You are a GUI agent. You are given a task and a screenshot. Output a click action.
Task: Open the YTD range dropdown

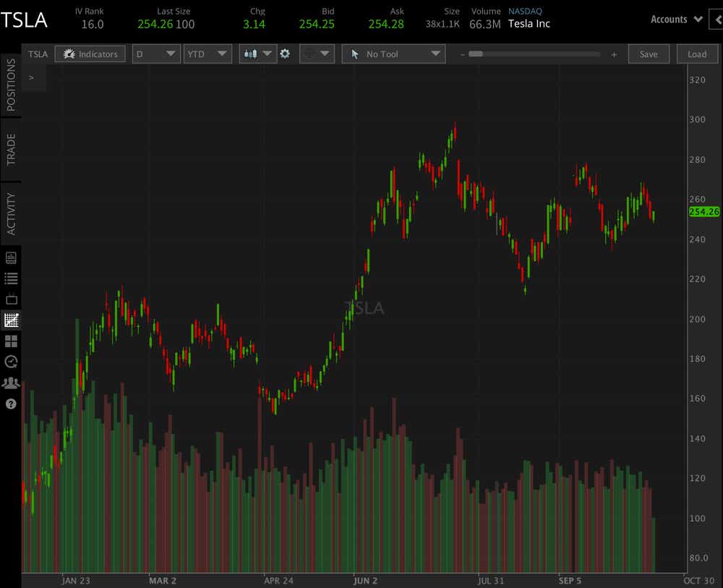[207, 54]
